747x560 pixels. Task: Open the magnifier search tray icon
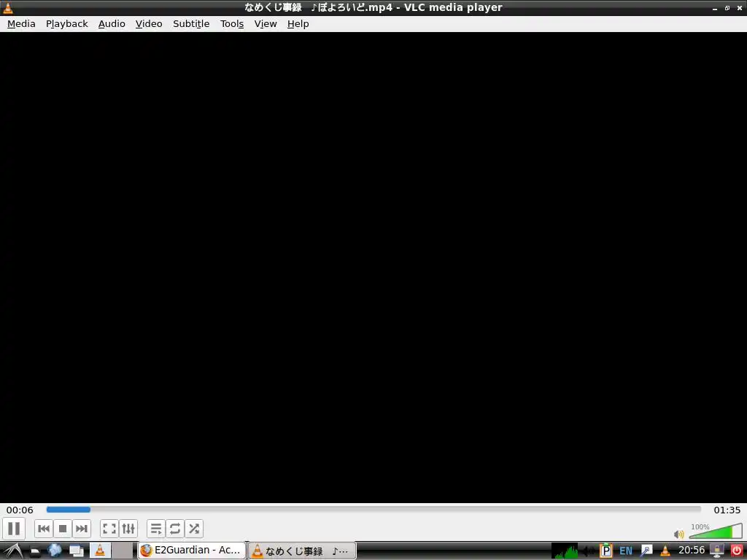[x=646, y=551]
